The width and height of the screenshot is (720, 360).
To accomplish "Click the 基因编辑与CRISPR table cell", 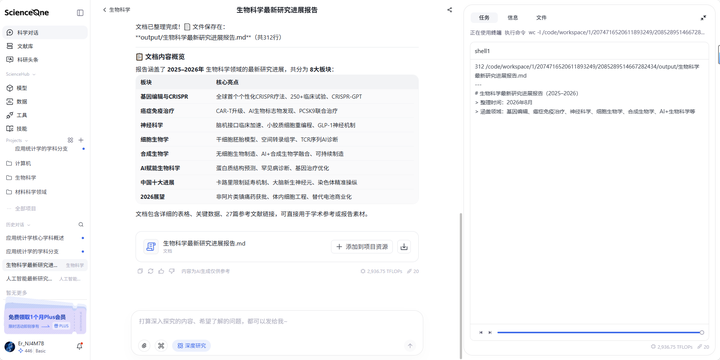I will click(x=164, y=97).
